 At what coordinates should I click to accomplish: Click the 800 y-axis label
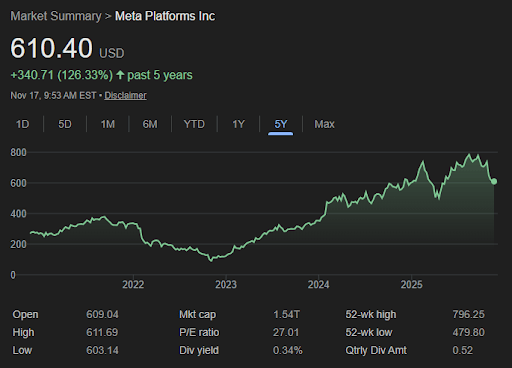pyautogui.click(x=18, y=153)
